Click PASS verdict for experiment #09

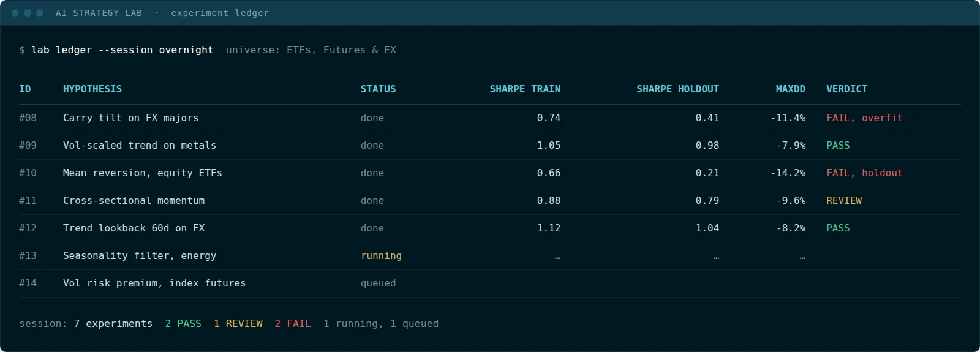pyautogui.click(x=838, y=146)
